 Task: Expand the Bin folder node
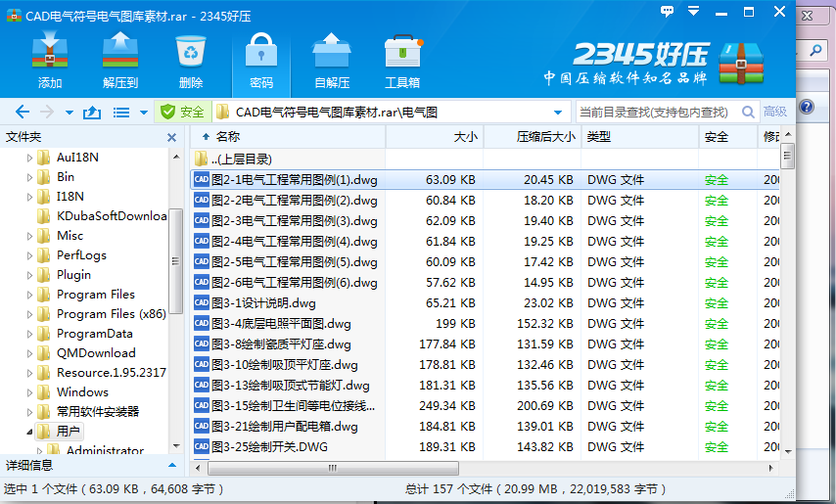(x=29, y=177)
